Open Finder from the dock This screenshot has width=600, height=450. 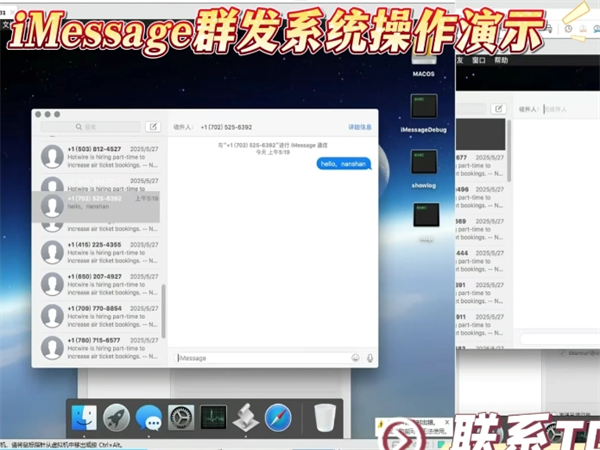tap(84, 417)
